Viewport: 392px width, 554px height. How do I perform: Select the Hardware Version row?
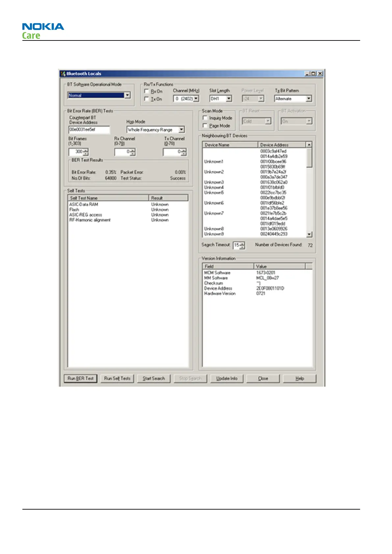tap(257, 293)
